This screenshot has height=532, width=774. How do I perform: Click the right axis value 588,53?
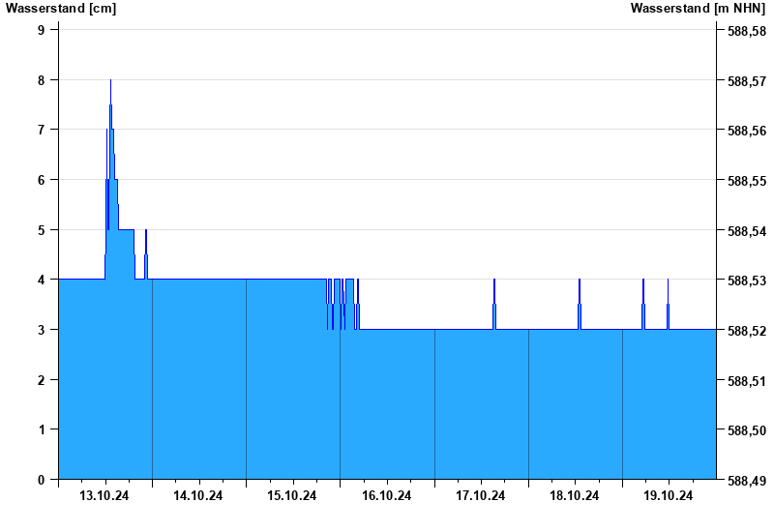coord(747,281)
